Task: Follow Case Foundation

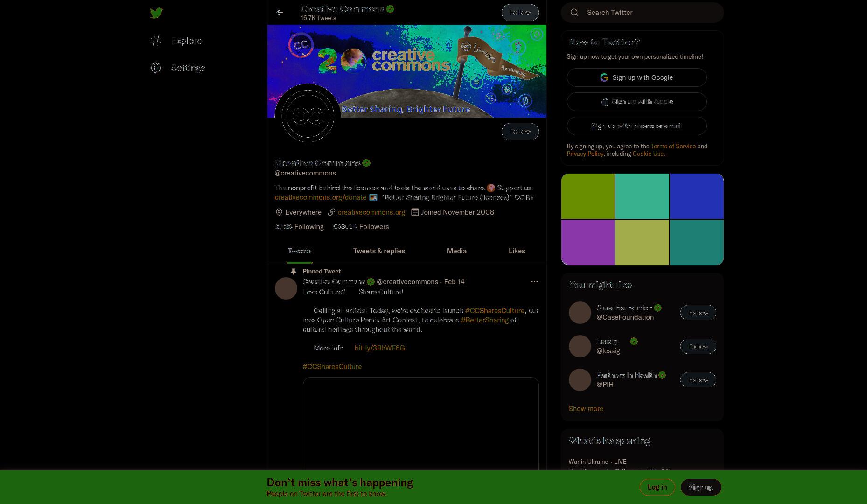Action: click(x=698, y=313)
